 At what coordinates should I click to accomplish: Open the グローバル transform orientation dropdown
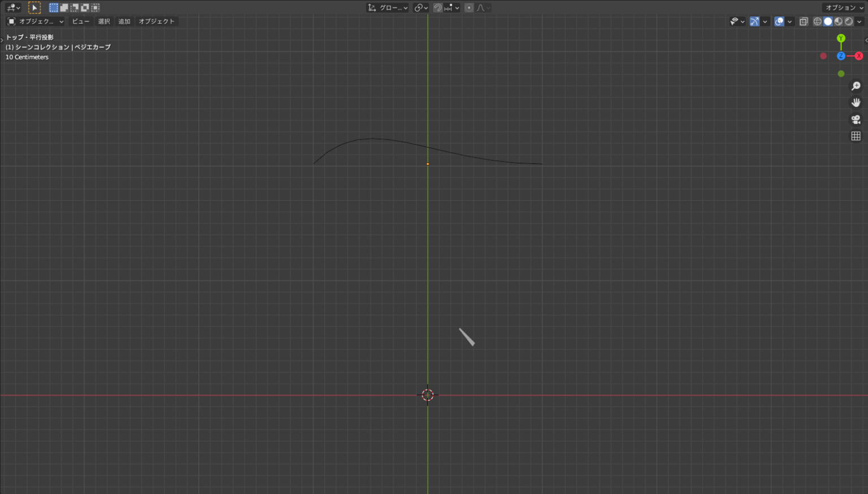coord(387,7)
